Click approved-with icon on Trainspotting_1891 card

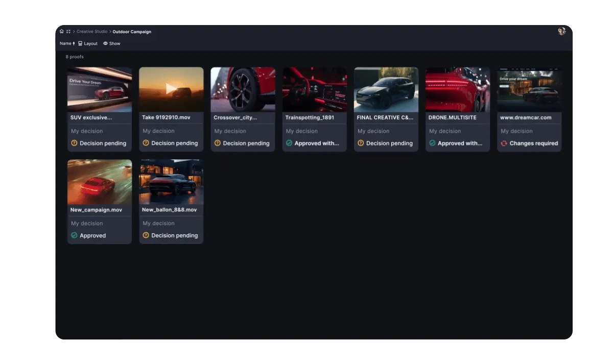click(289, 143)
